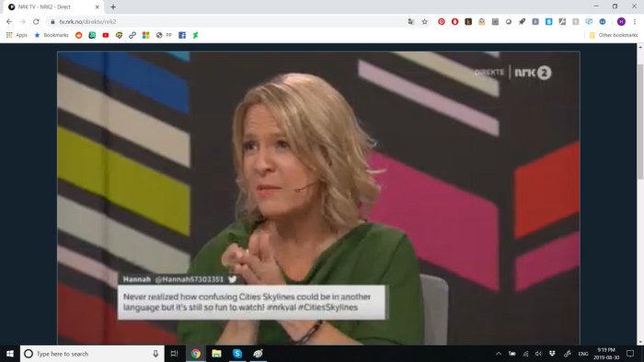Open the Microsoft colored squares bookmark
The height and width of the screenshot is (362, 644).
145,35
